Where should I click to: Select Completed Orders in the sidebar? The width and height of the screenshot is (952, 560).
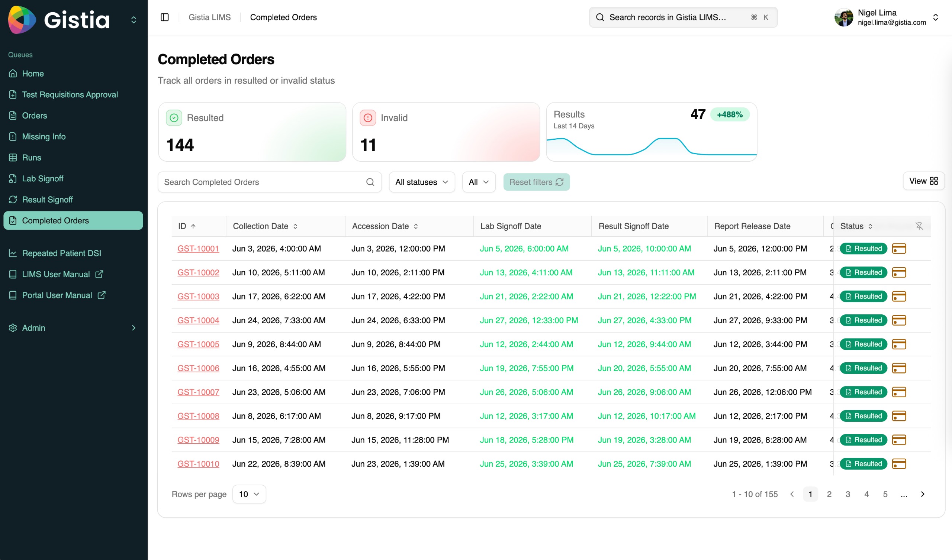[73, 220]
